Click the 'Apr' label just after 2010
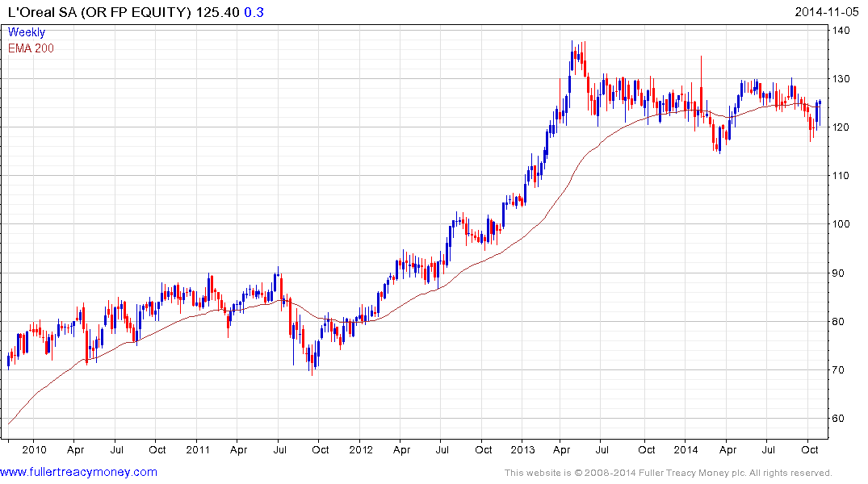Viewport: 868px width, 484px height. pyautogui.click(x=75, y=450)
